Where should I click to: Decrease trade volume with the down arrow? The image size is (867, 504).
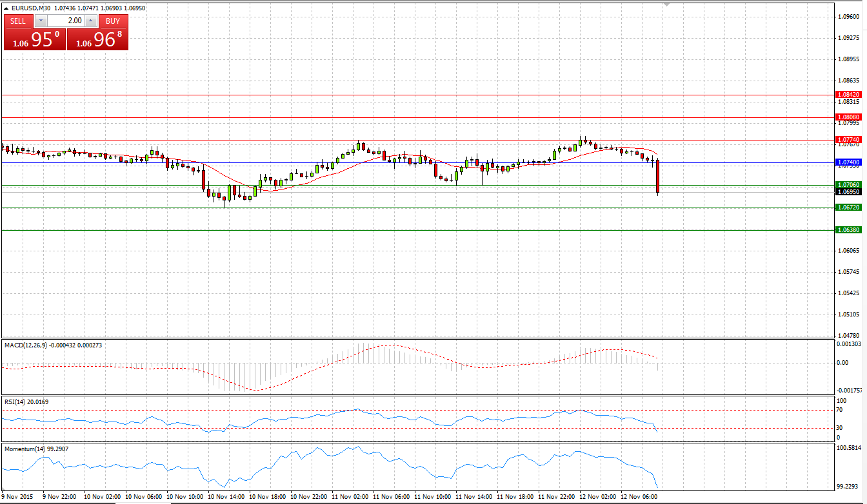coord(41,21)
